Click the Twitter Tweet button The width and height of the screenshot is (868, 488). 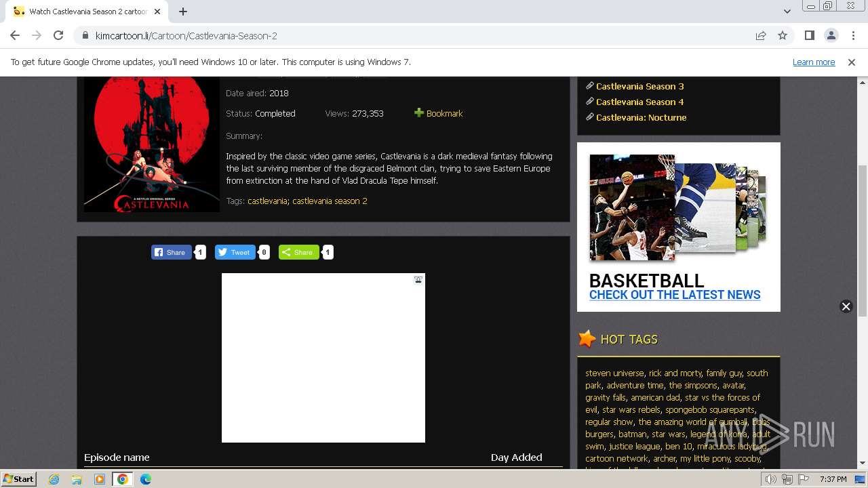coord(235,252)
